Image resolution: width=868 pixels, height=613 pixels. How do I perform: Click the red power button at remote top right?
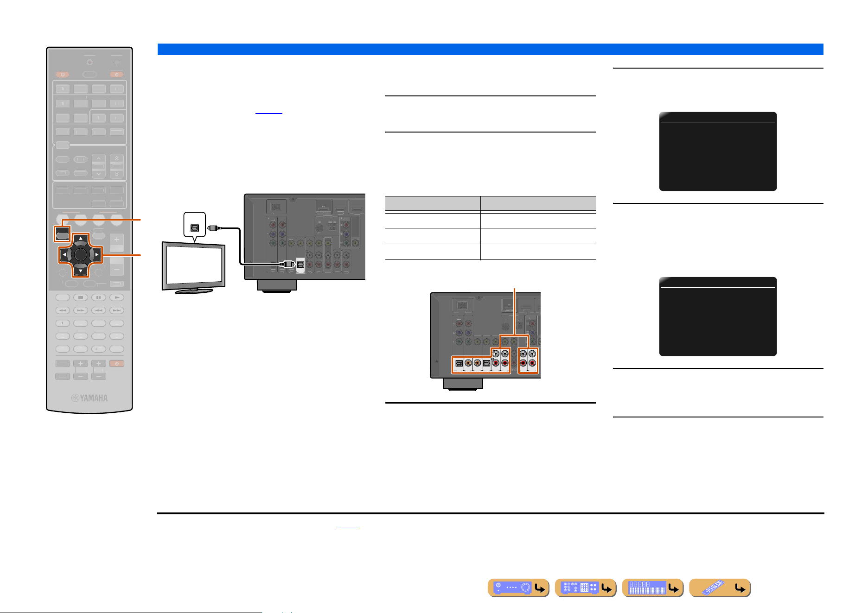116,74
